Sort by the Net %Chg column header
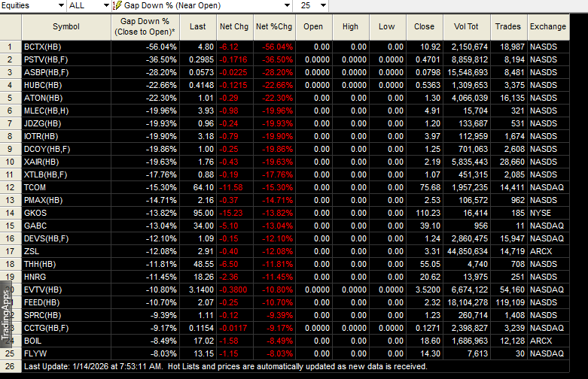The width and height of the screenshot is (588, 379). coord(274,26)
